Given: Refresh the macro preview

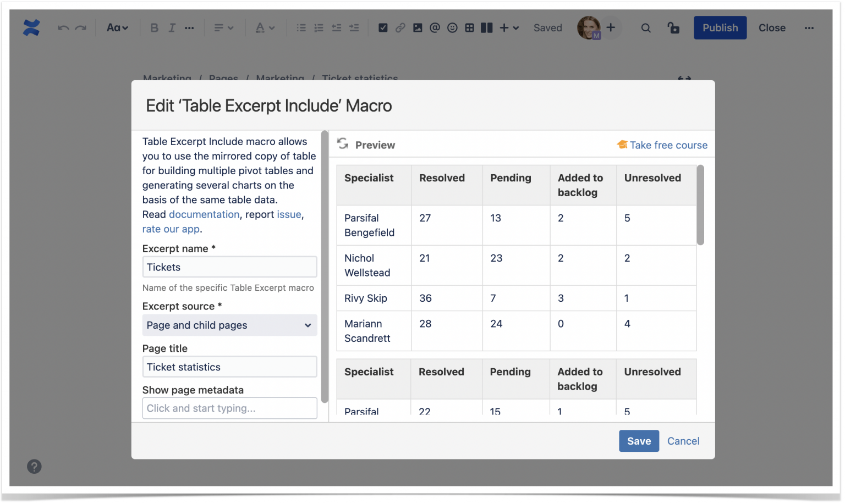Looking at the screenshot, I should [343, 143].
